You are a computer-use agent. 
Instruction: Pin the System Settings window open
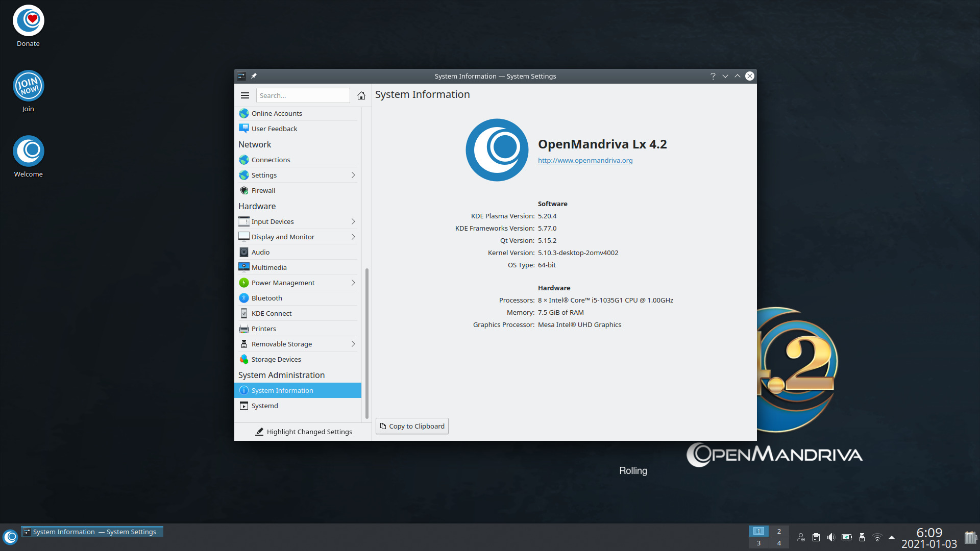coord(254,76)
